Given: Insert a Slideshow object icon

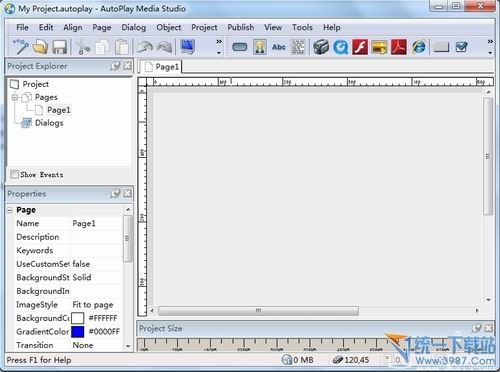Looking at the screenshot, I should coord(379,47).
